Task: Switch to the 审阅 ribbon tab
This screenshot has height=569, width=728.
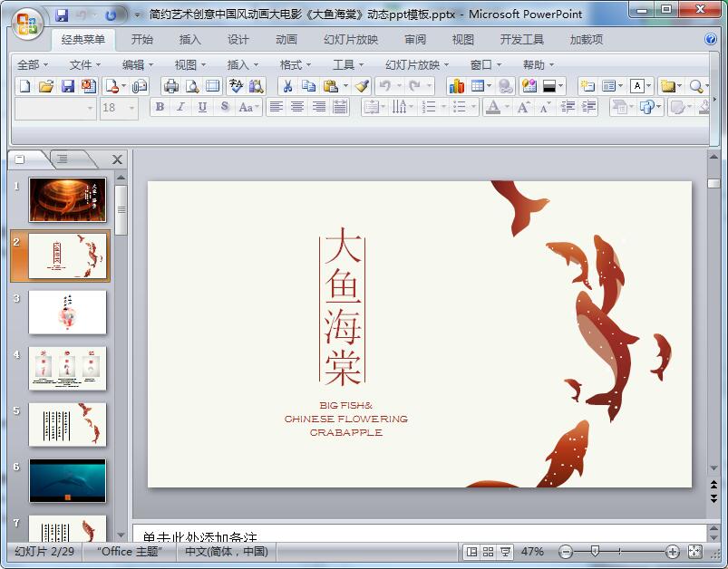Action: point(414,40)
